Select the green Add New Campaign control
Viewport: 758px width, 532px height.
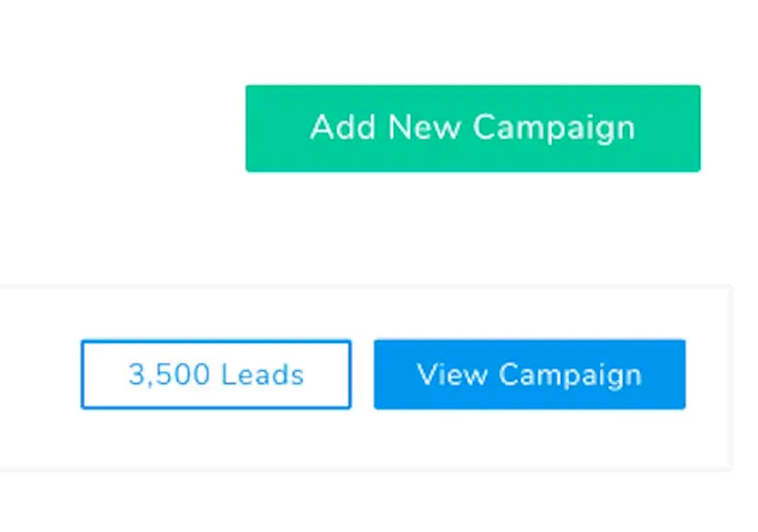coord(473,129)
